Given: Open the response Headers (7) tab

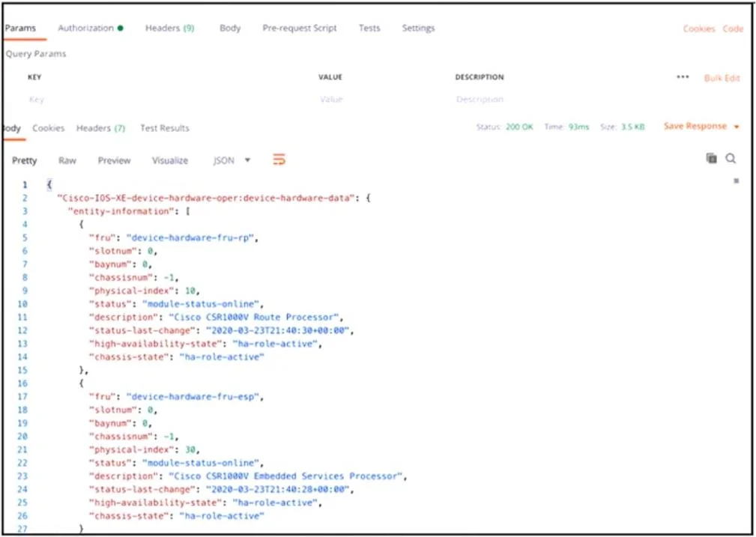Looking at the screenshot, I should click(100, 128).
